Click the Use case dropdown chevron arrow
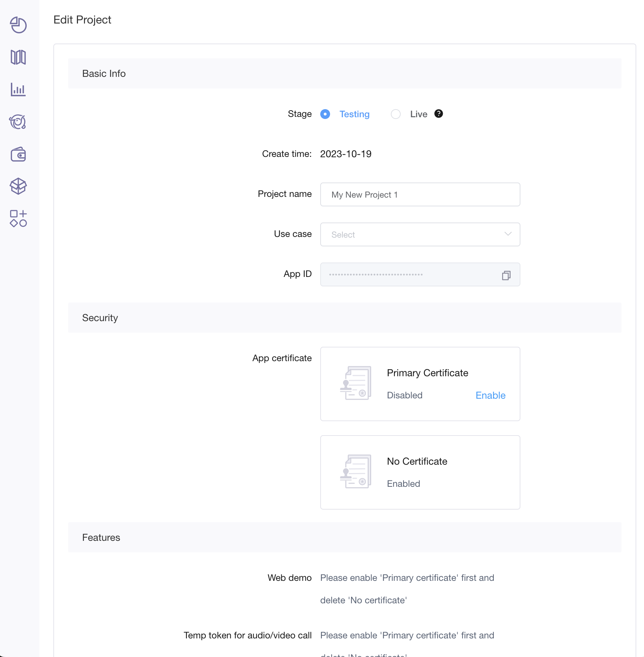This screenshot has width=644, height=657. [x=508, y=234]
